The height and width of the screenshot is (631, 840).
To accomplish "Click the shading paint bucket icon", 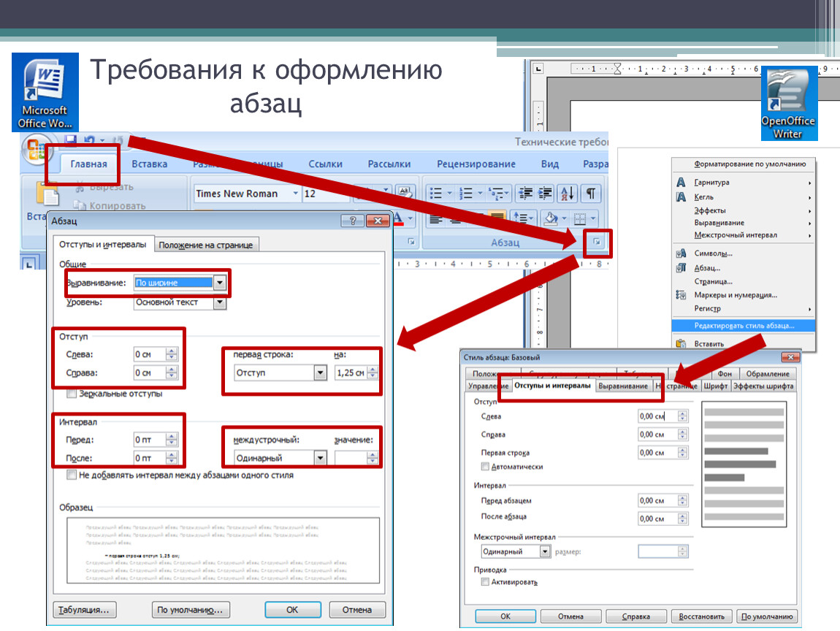I will click(552, 218).
